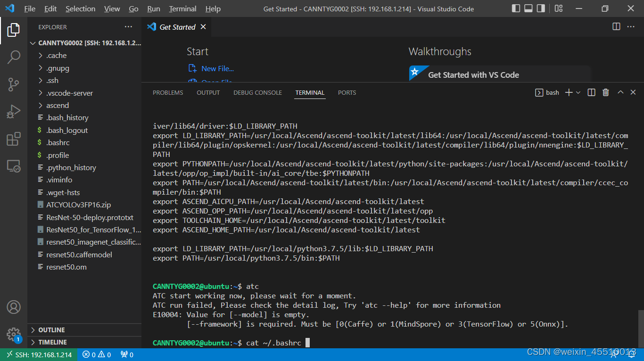644x361 pixels.
Task: Open errors and warnings in status bar
Action: [97, 355]
